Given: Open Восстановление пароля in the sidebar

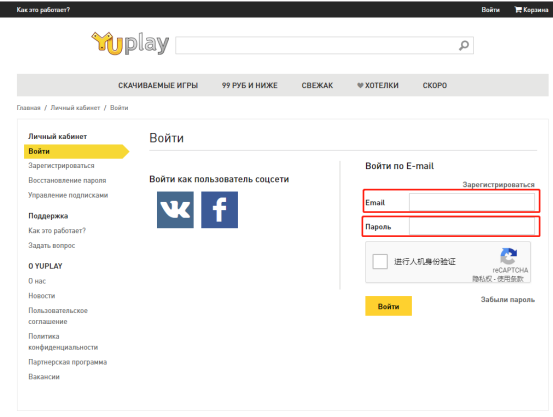Looking at the screenshot, I should [x=67, y=180].
